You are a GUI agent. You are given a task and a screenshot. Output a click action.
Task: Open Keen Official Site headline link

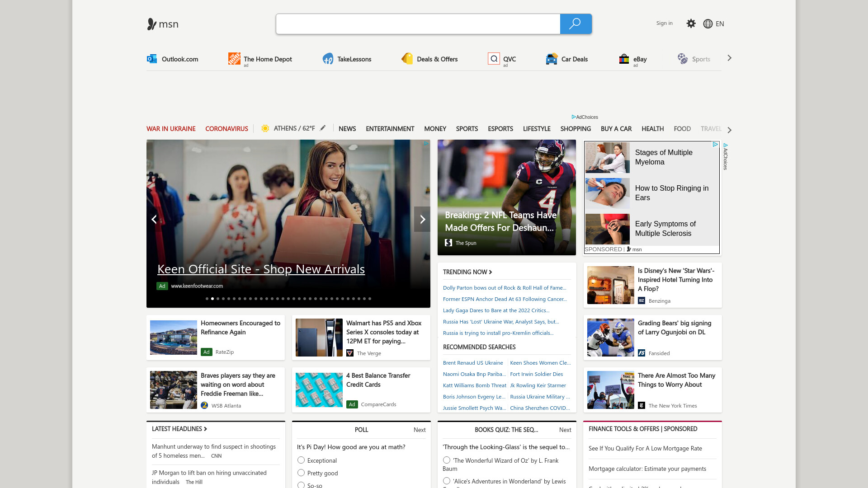[x=261, y=269]
